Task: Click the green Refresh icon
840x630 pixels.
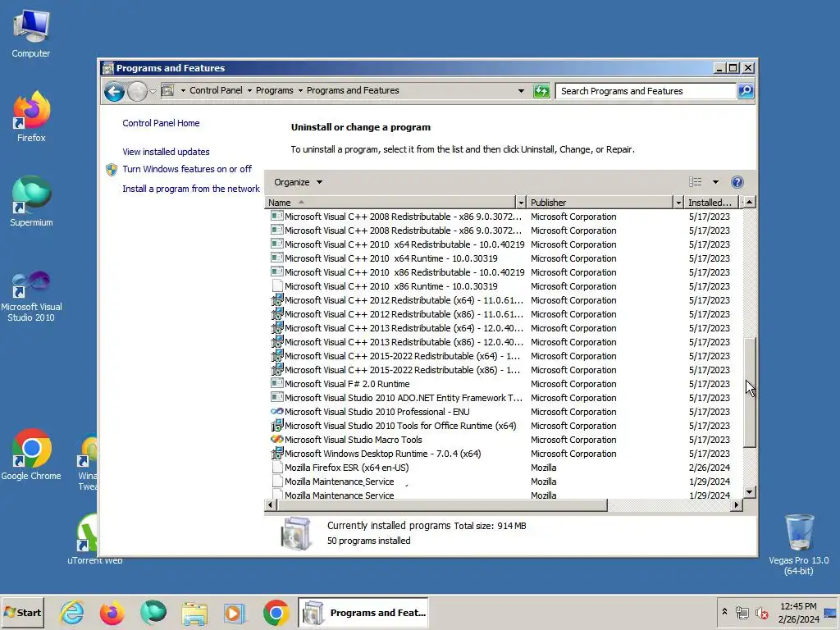Action: 541,91
